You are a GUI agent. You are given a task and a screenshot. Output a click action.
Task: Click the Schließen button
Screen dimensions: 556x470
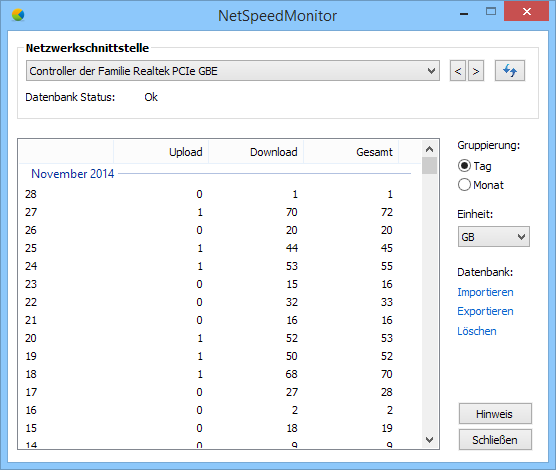pos(495,440)
